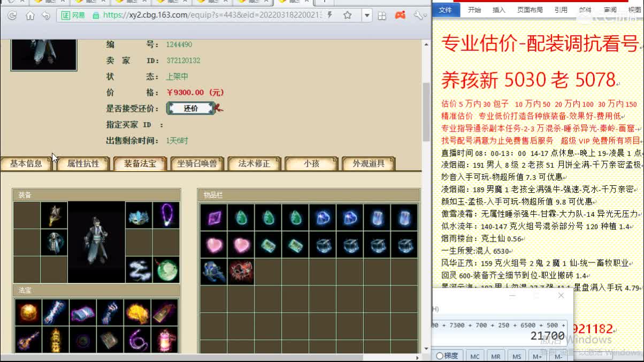The image size is (644, 362).
Task: Click the red demon mask item
Action: [241, 272]
